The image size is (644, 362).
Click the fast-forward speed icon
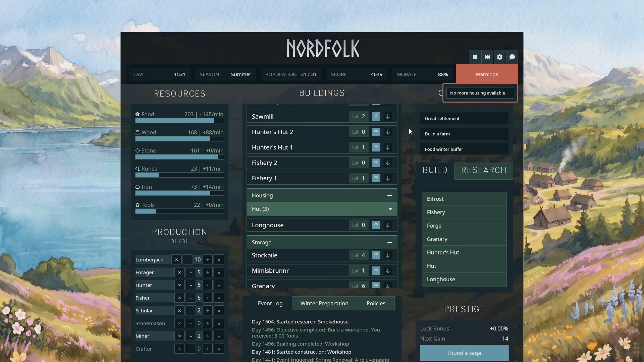[x=487, y=57]
